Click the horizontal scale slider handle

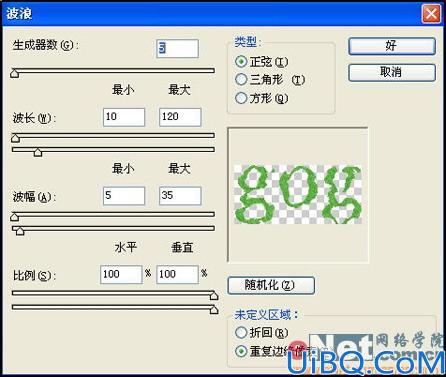[214, 295]
